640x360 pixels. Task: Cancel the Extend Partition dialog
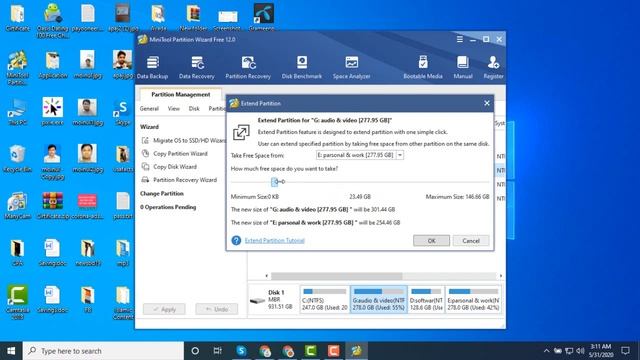point(471,241)
